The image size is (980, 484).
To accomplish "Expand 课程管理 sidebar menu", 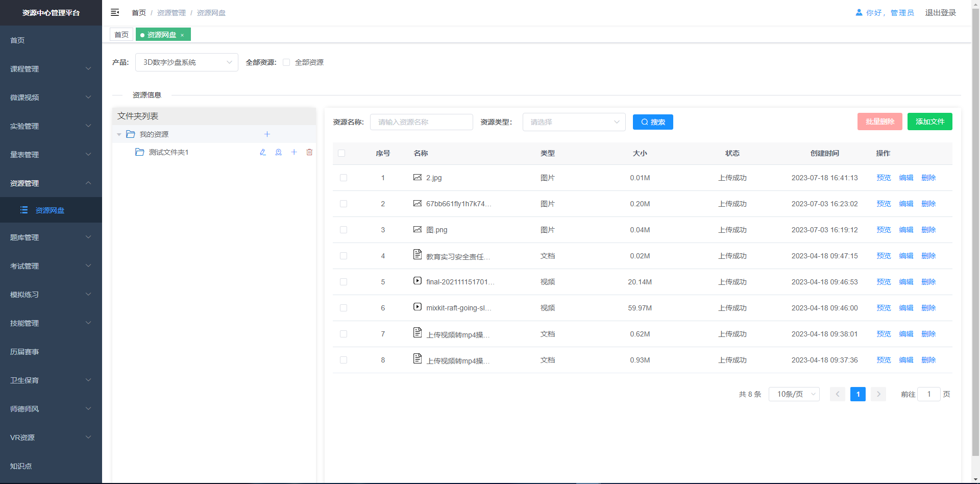I will pyautogui.click(x=51, y=68).
